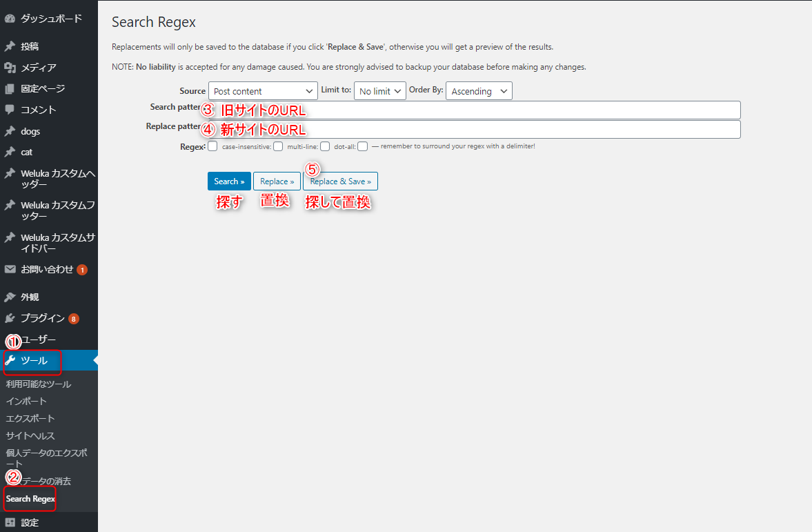Click the pushpin icon beside dogs
Image resolution: width=812 pixels, height=532 pixels.
tap(10, 131)
